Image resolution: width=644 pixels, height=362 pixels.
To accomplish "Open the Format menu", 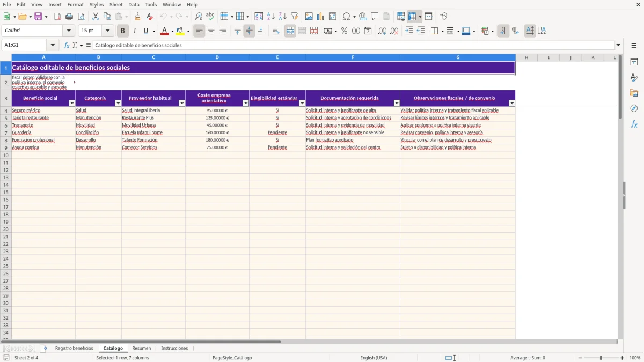I will [75, 4].
